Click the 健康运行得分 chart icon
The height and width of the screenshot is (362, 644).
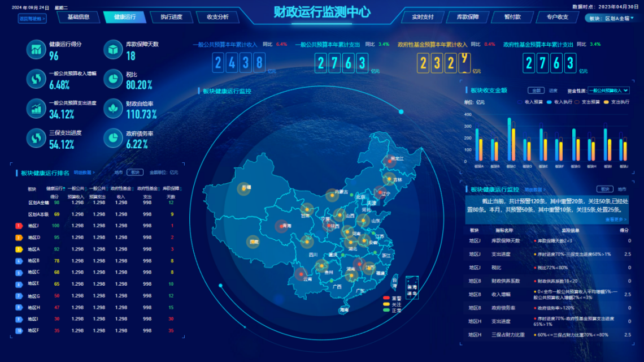pyautogui.click(x=36, y=50)
